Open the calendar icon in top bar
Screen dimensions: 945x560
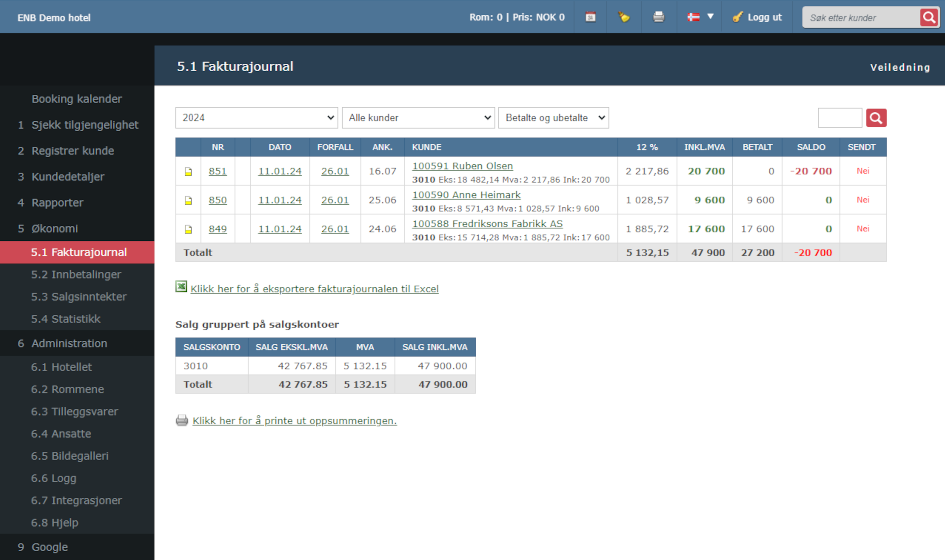point(591,17)
